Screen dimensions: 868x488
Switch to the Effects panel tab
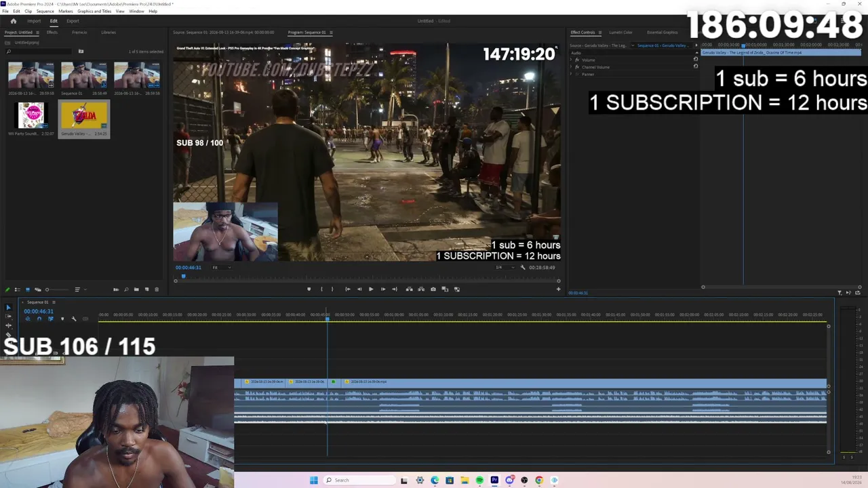[52, 33]
